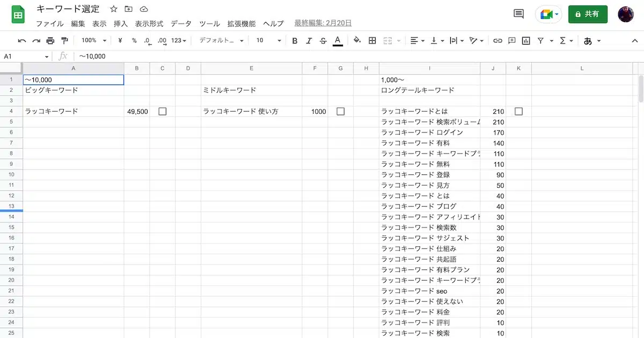
Task: Select cell ラッコキーワード ログイン
Action: tap(430, 133)
